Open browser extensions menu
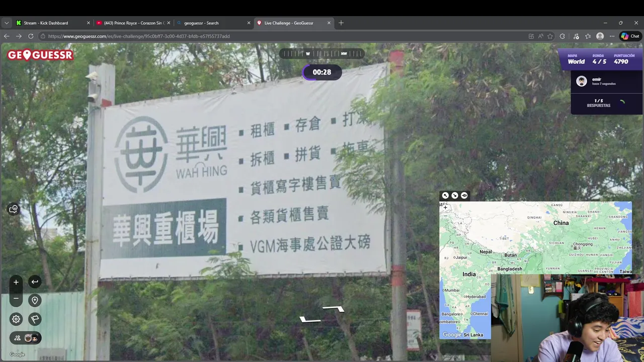This screenshot has width=644, height=362. [562, 36]
